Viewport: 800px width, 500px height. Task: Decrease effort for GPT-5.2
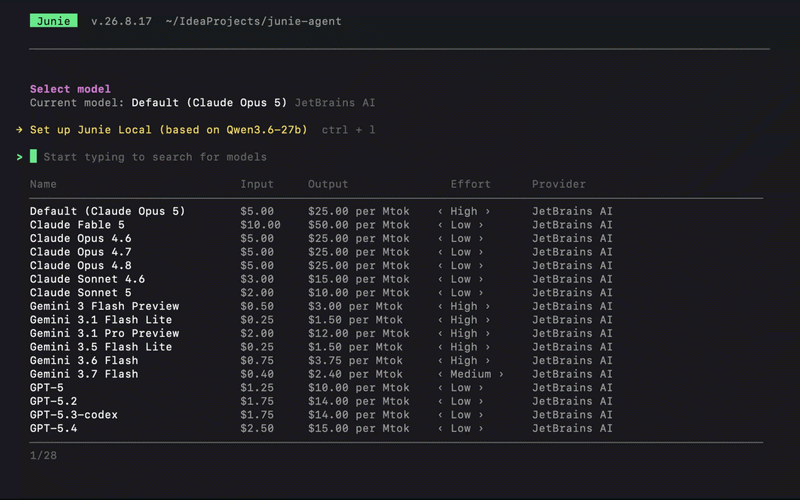(x=440, y=401)
